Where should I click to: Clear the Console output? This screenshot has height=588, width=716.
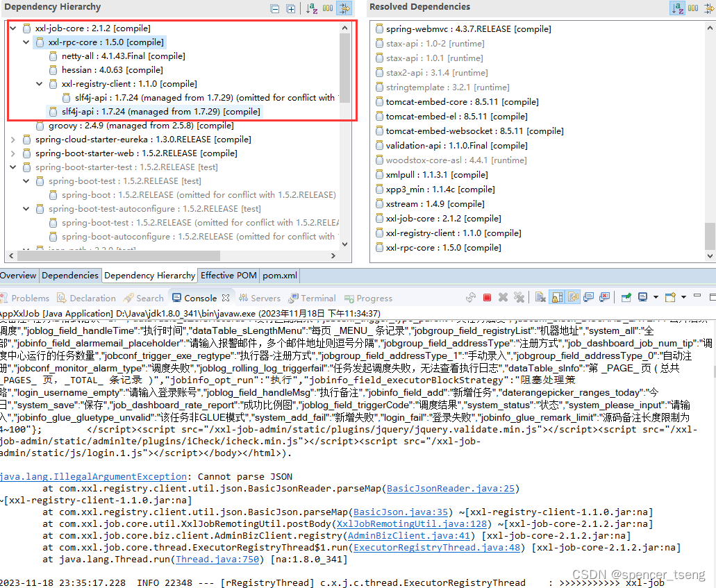(540, 297)
